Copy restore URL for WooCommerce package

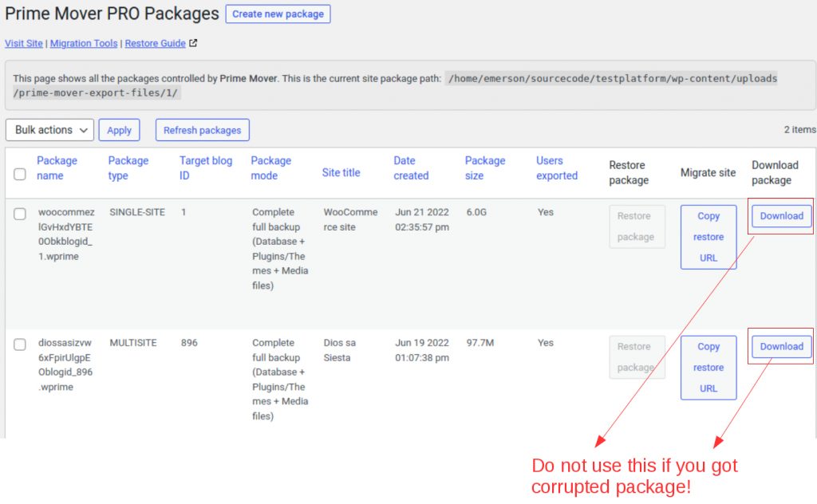708,237
